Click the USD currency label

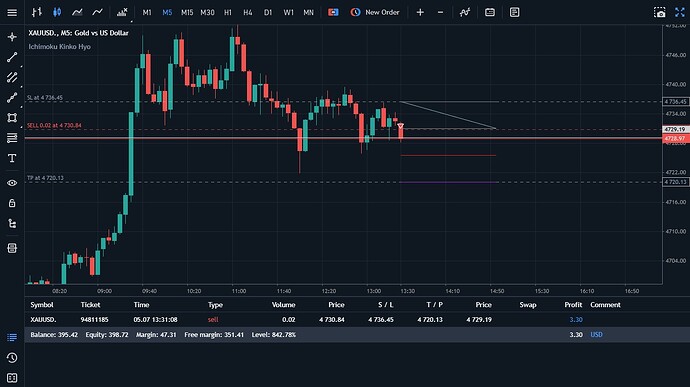point(596,335)
